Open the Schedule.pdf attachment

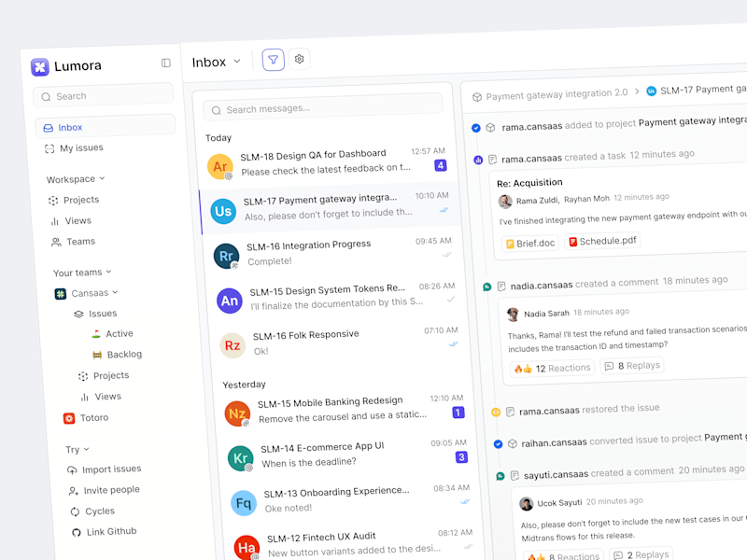[x=602, y=241]
